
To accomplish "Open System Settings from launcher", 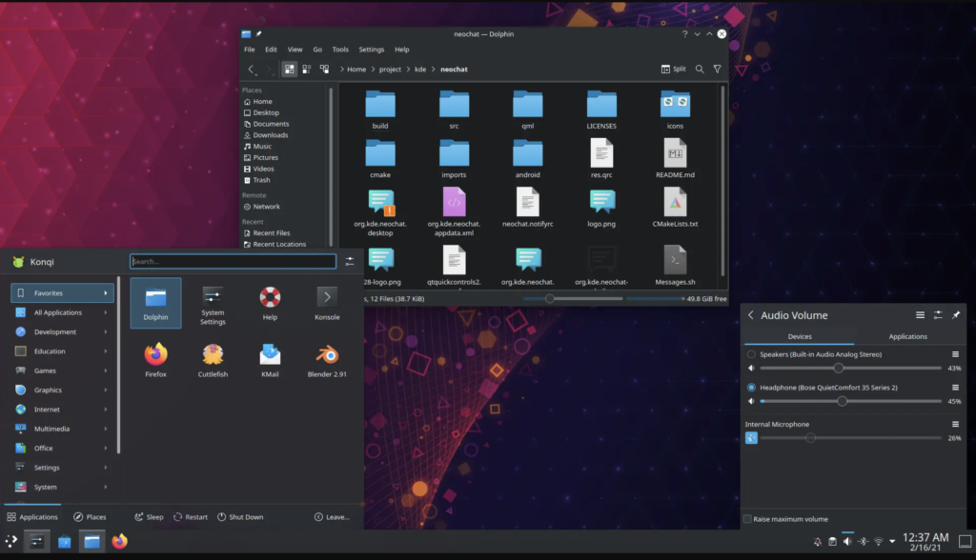I will [213, 306].
